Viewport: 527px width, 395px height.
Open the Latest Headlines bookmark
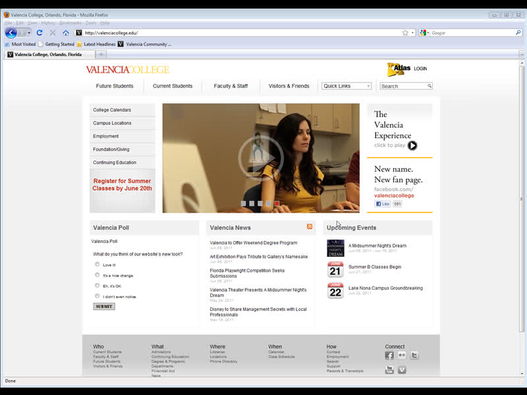[96, 44]
